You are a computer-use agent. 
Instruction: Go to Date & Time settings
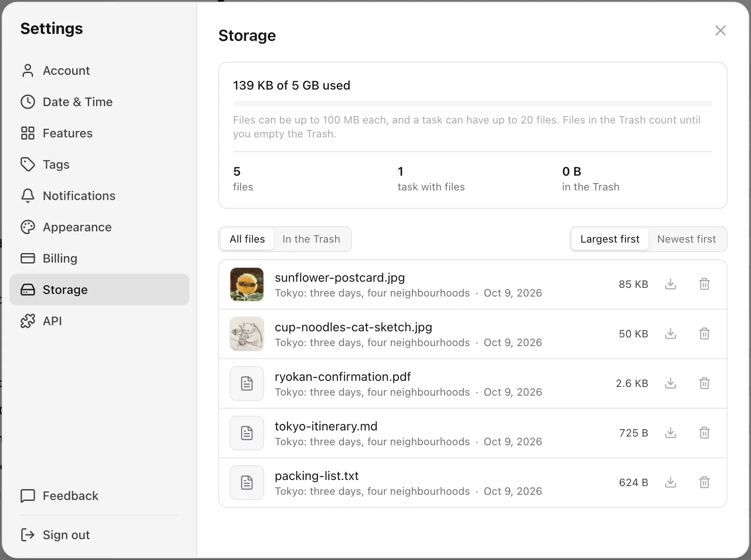pyautogui.click(x=100, y=102)
